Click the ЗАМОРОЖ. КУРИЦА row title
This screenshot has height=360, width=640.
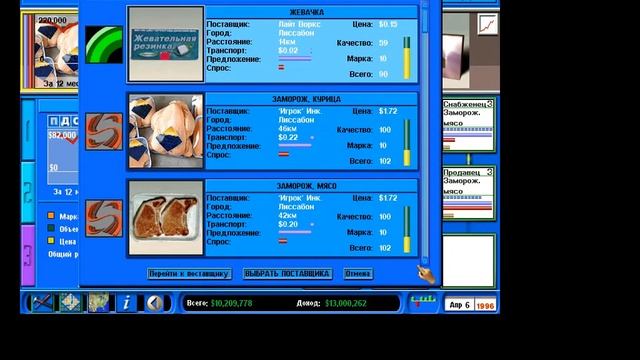point(307,99)
